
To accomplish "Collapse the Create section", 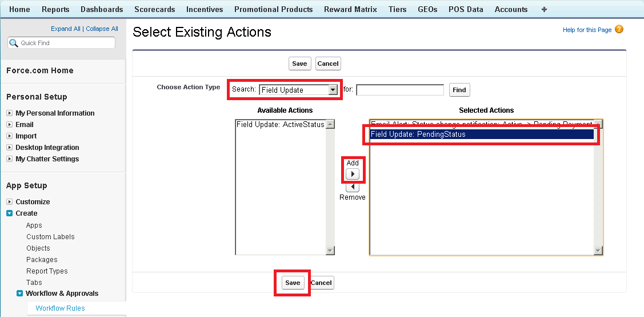I will click(10, 213).
